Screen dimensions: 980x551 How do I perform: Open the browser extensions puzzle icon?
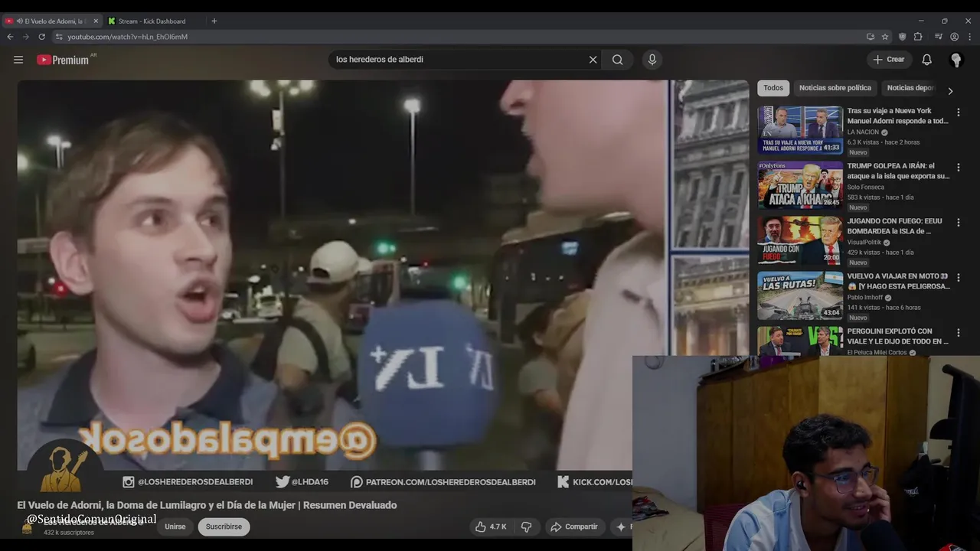coord(918,37)
